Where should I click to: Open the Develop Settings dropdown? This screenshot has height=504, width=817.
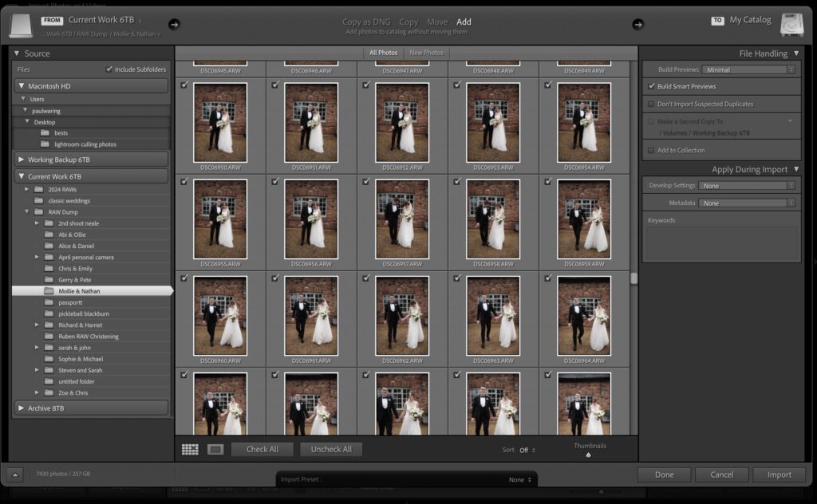click(x=747, y=185)
